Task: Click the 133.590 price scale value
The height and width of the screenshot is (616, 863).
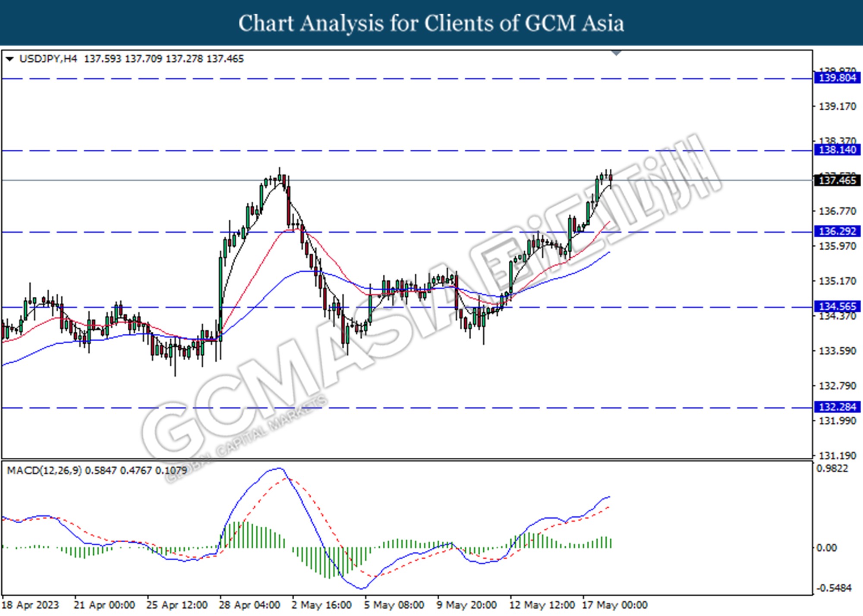Action: (838, 351)
